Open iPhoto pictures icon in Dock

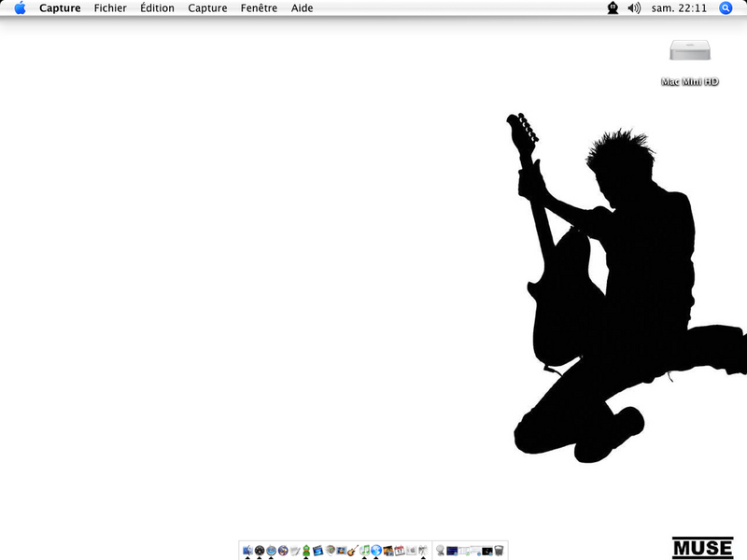pyautogui.click(x=388, y=551)
